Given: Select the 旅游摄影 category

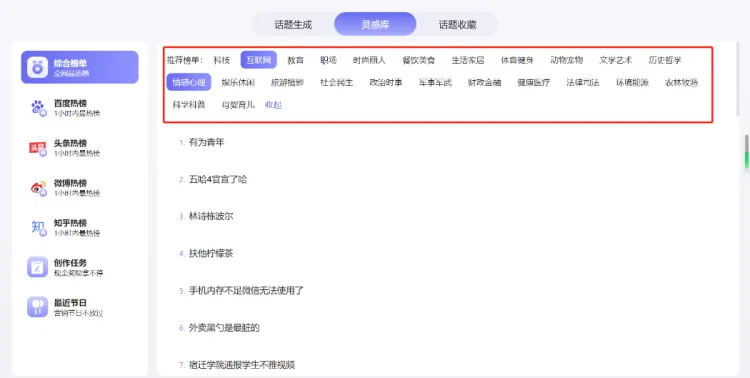Looking at the screenshot, I should pyautogui.click(x=287, y=82).
